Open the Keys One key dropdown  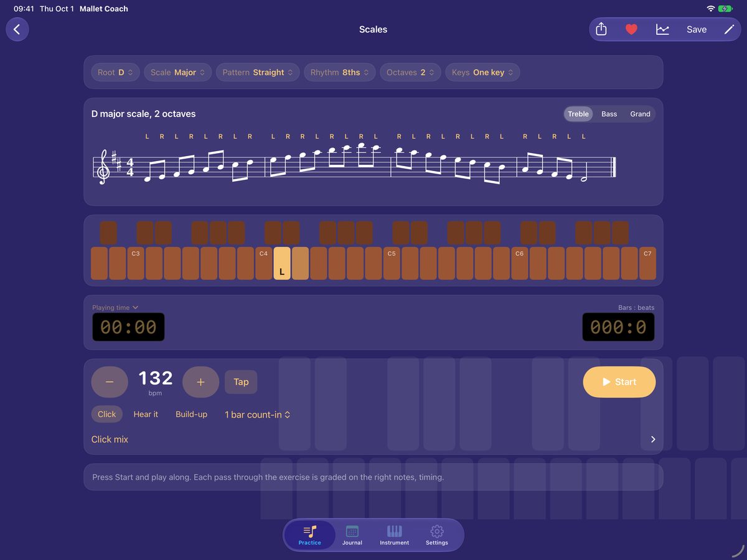pyautogui.click(x=482, y=72)
